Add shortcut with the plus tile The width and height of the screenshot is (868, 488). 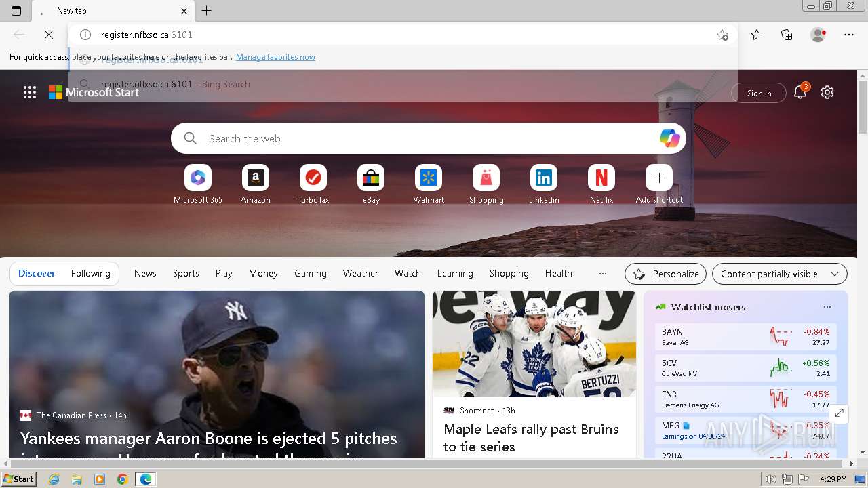659,184
